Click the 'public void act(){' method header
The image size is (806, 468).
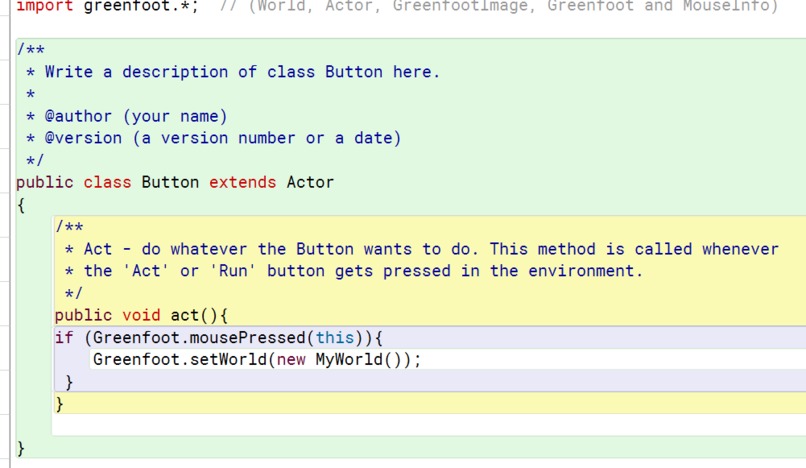point(141,315)
